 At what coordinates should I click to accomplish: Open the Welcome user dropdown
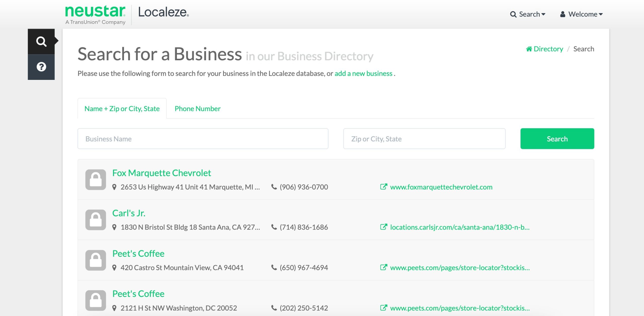[581, 14]
